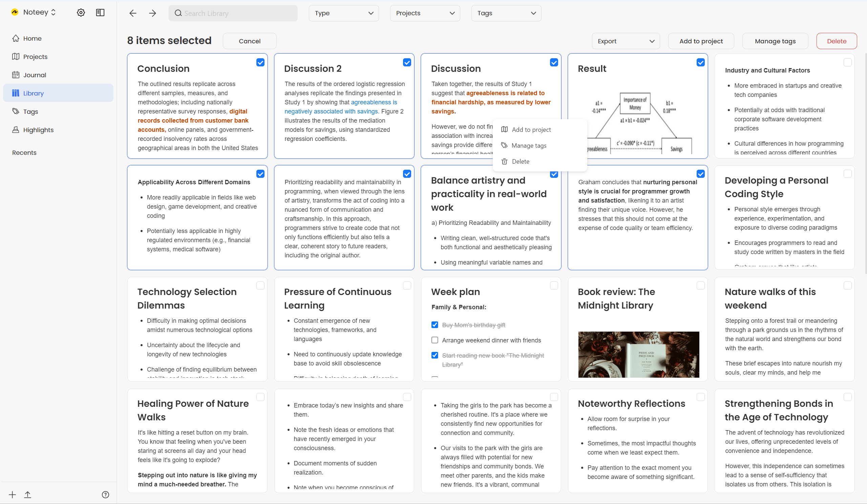Click the tag icon in context menu
Viewport: 867px width, 504px height.
[504, 145]
